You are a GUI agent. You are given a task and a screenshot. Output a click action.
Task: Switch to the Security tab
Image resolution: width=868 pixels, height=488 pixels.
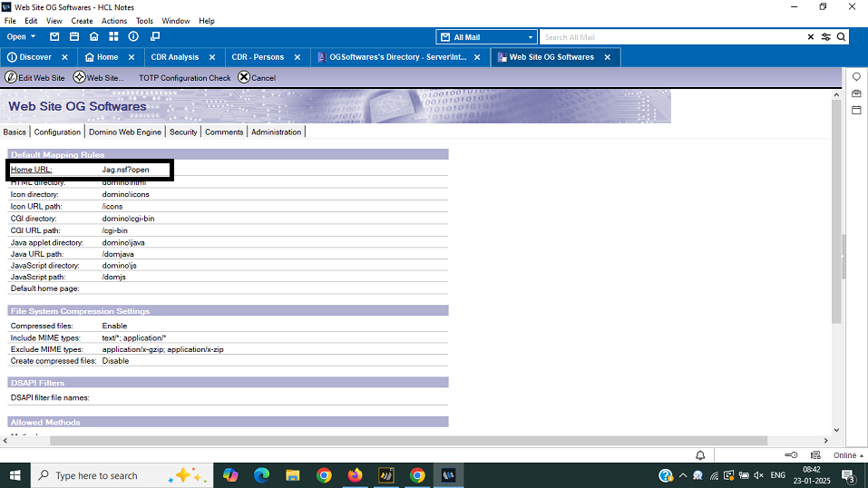point(183,132)
